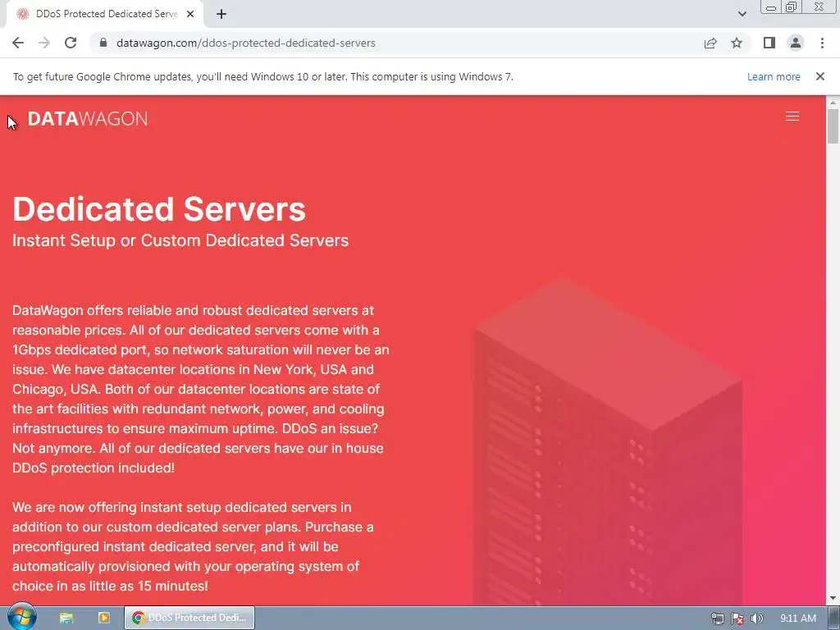Close the DDoS Protected Dedicated Servers tab
This screenshot has height=630, width=840.
[x=190, y=14]
